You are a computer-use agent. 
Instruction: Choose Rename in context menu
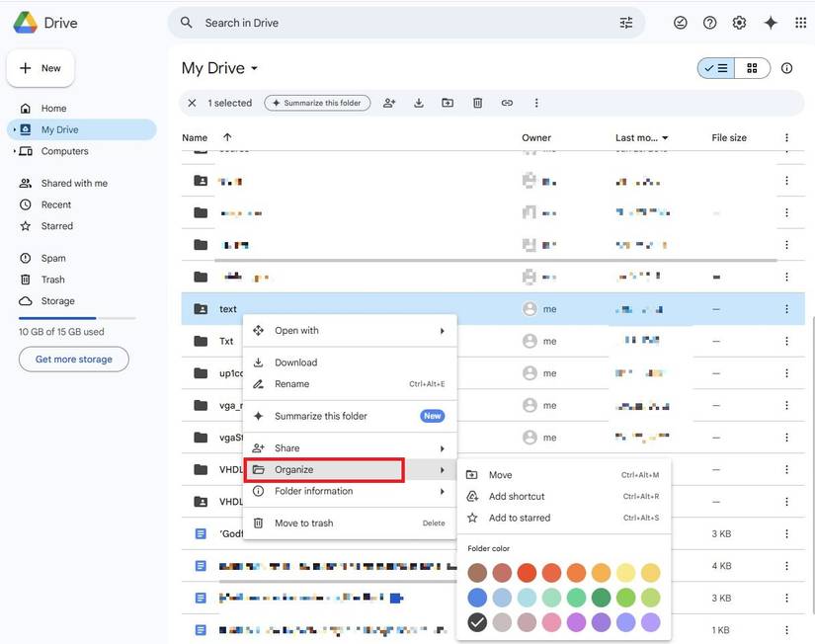[350, 384]
